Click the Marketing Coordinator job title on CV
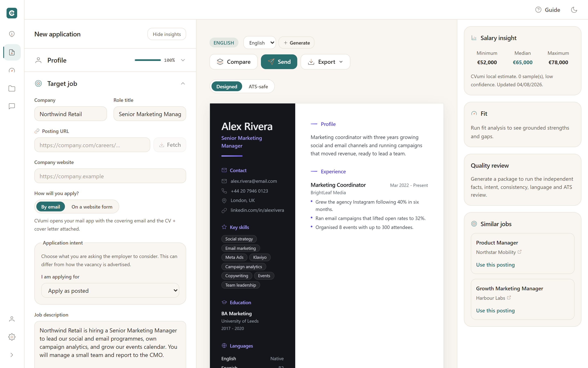 pos(338,185)
